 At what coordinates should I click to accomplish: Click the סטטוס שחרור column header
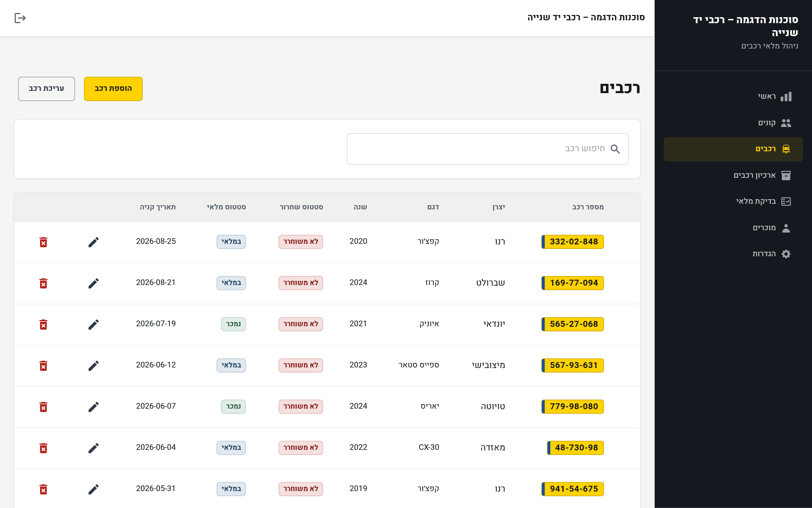(301, 207)
